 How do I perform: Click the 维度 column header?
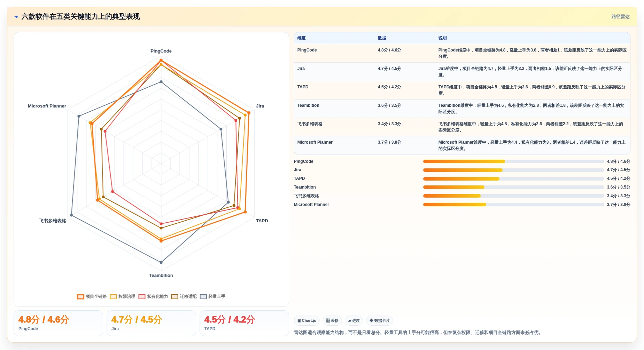(302, 38)
